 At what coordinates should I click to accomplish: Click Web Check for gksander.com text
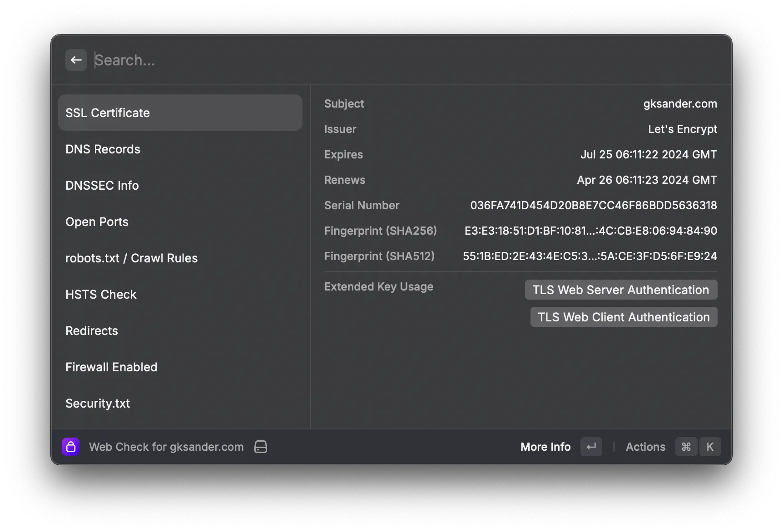tap(166, 447)
